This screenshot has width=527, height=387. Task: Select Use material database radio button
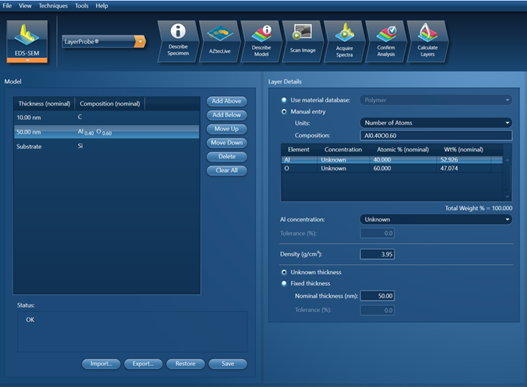(284, 100)
